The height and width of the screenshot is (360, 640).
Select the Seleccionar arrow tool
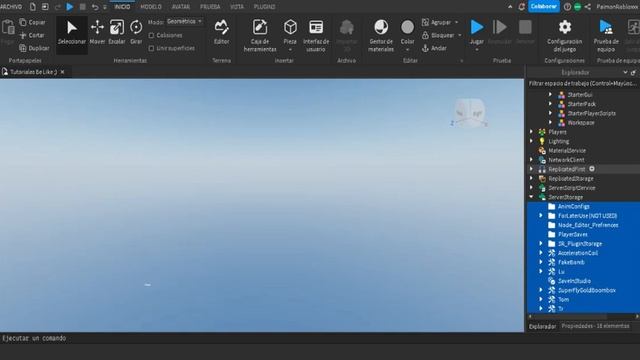[72, 33]
